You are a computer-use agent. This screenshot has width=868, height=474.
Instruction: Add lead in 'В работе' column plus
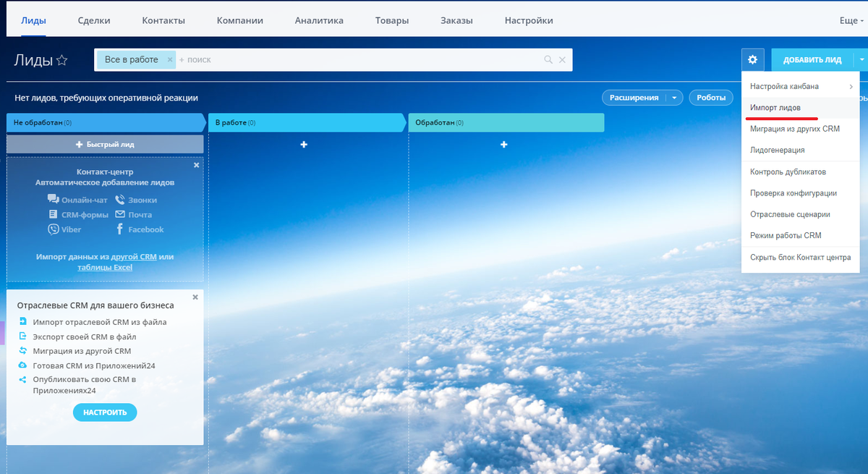(304, 145)
